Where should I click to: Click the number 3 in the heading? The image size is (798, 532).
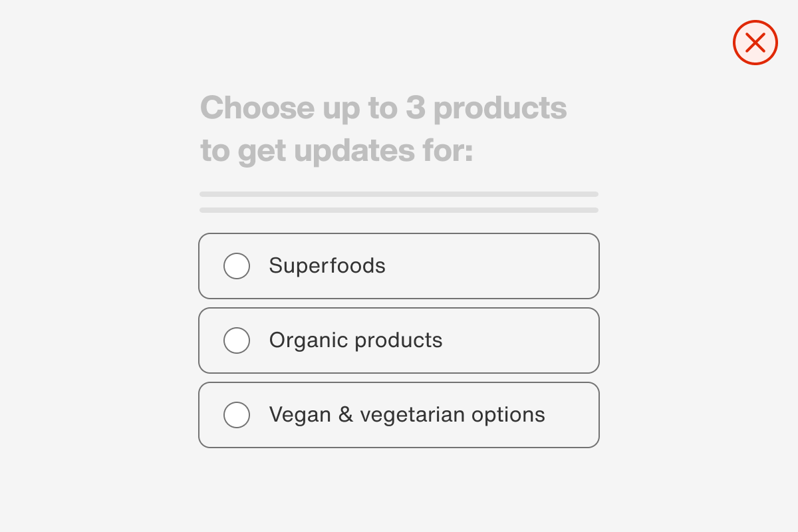click(415, 108)
